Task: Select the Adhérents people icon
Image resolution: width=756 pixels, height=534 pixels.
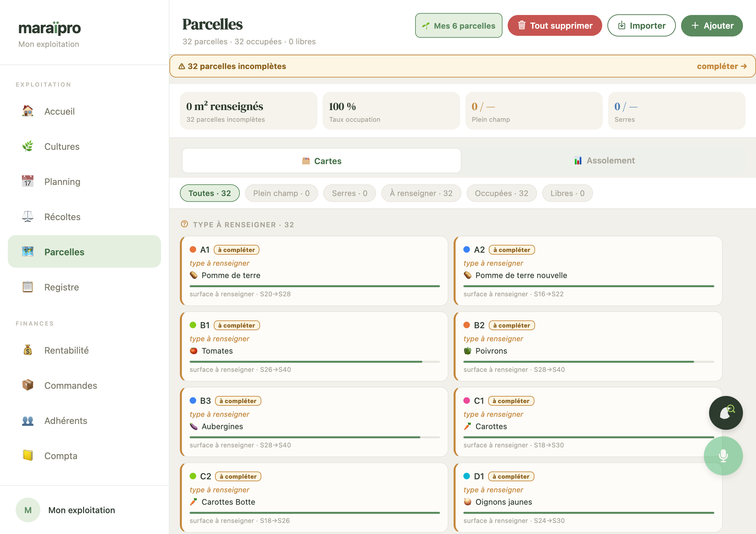Action: (28, 420)
